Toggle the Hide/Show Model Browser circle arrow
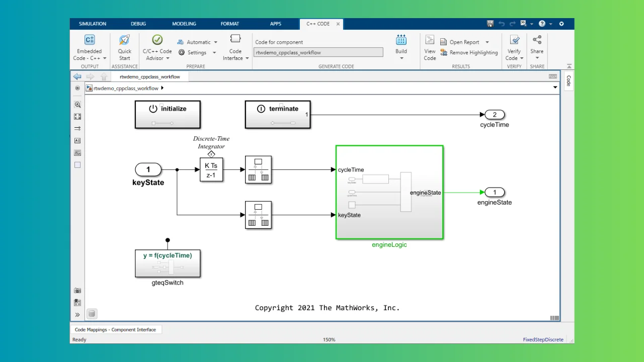This screenshot has height=362, width=644. (77, 88)
